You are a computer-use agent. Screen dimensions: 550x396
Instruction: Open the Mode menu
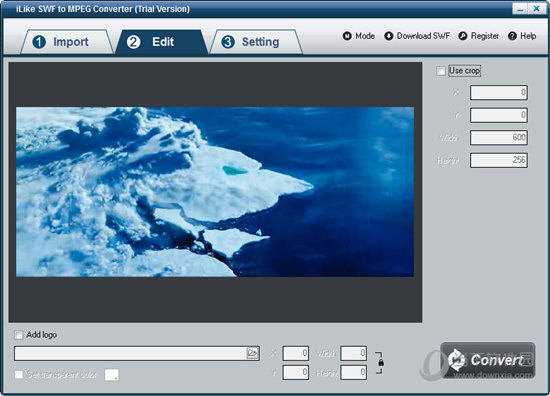(x=358, y=36)
